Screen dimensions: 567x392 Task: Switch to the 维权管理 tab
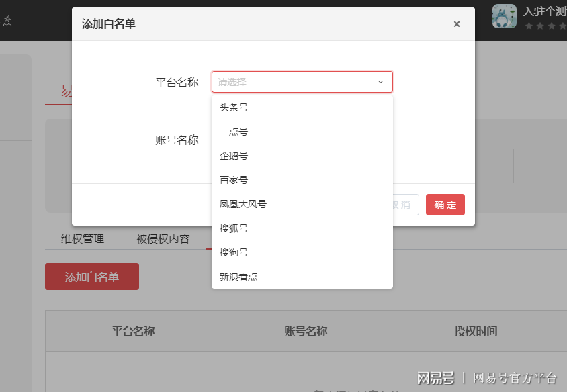click(x=83, y=239)
